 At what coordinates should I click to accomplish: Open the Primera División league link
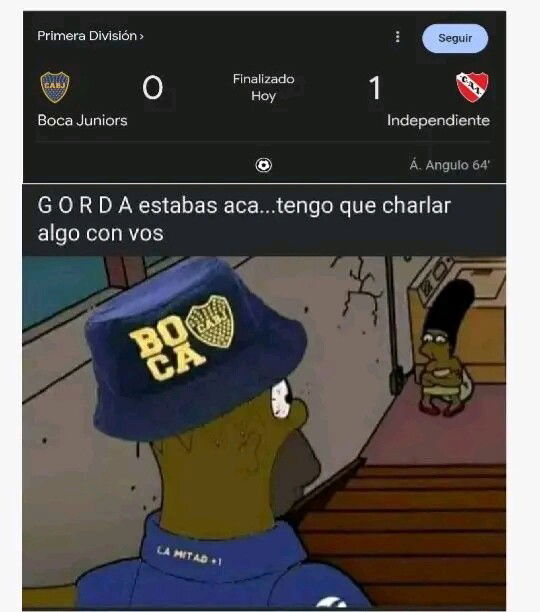(87, 36)
